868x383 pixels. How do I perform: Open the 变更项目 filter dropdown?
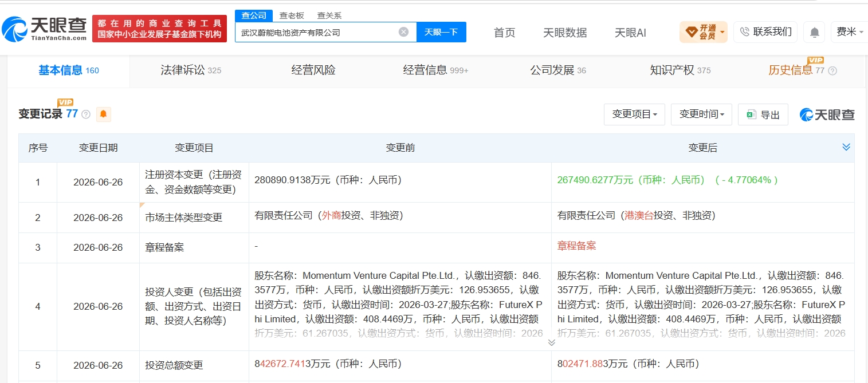(635, 114)
